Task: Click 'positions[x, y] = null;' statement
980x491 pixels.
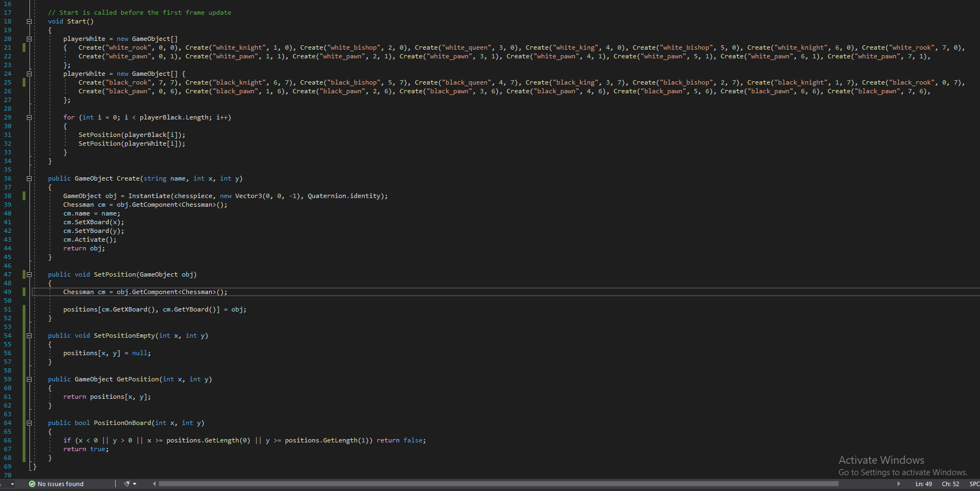Action: [x=107, y=353]
